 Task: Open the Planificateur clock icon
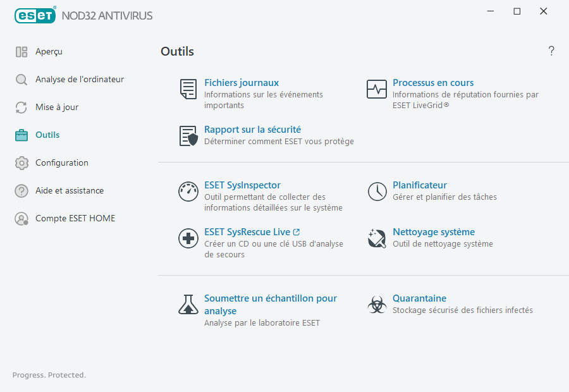pyautogui.click(x=377, y=192)
